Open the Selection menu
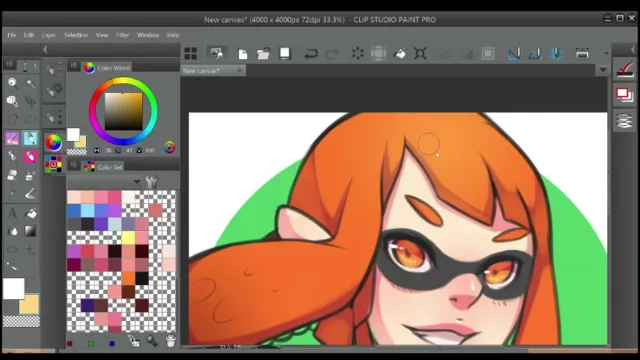 click(x=76, y=35)
